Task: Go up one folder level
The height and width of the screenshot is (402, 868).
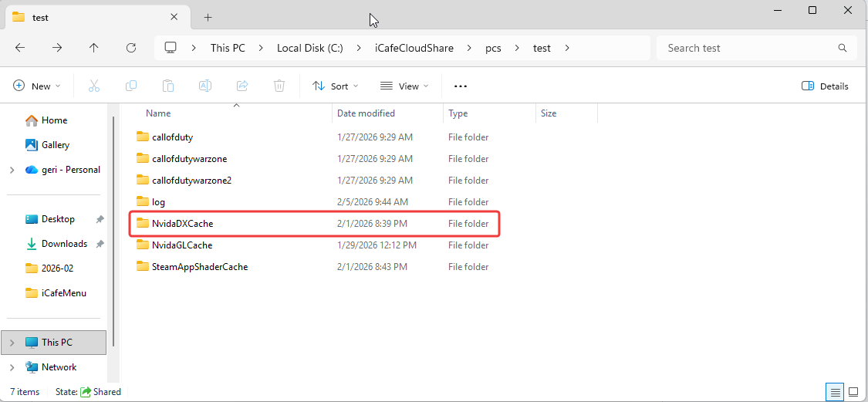Action: (x=94, y=48)
